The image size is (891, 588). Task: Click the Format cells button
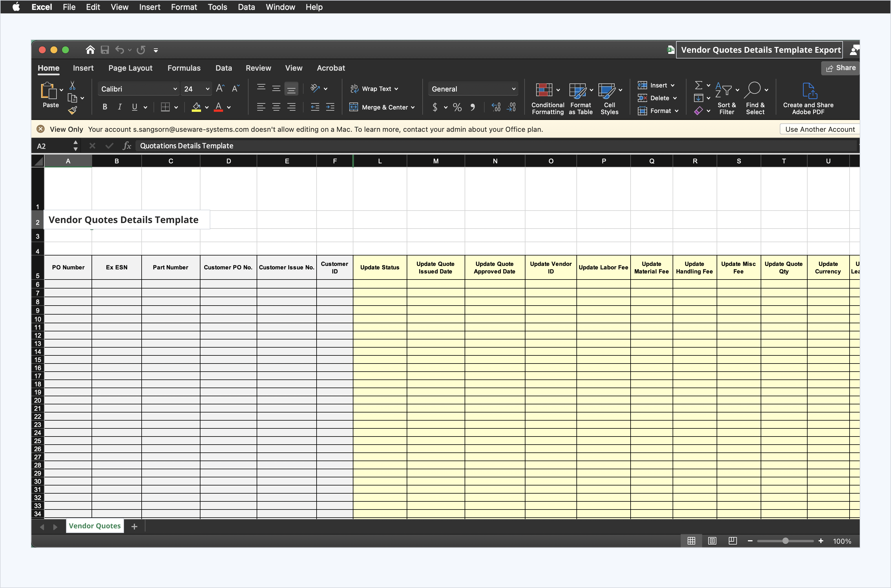[x=658, y=111]
